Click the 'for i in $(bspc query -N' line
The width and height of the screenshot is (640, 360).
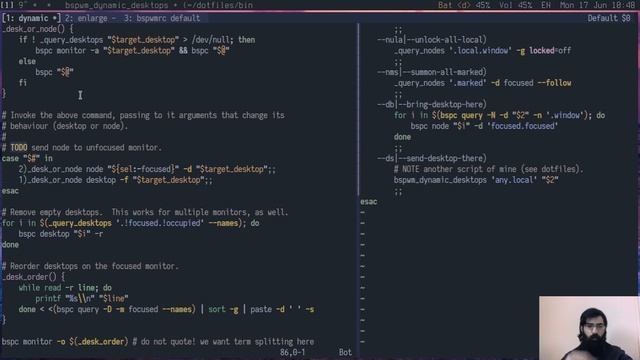(x=500, y=116)
